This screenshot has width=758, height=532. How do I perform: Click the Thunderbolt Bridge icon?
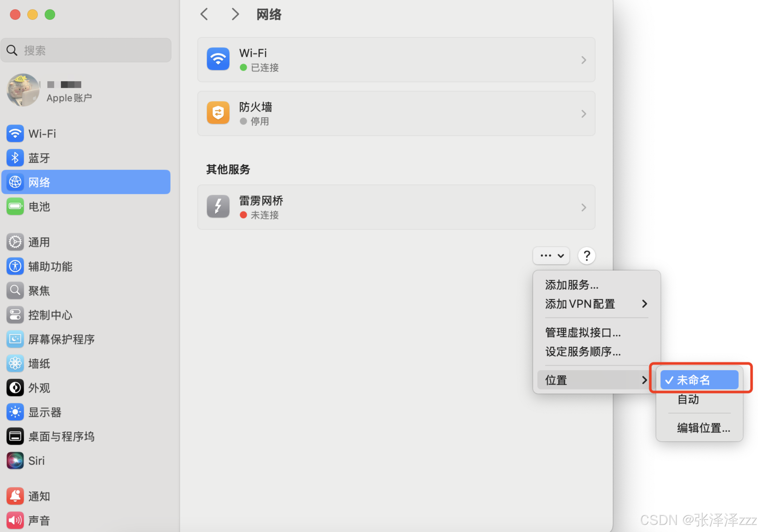(218, 207)
